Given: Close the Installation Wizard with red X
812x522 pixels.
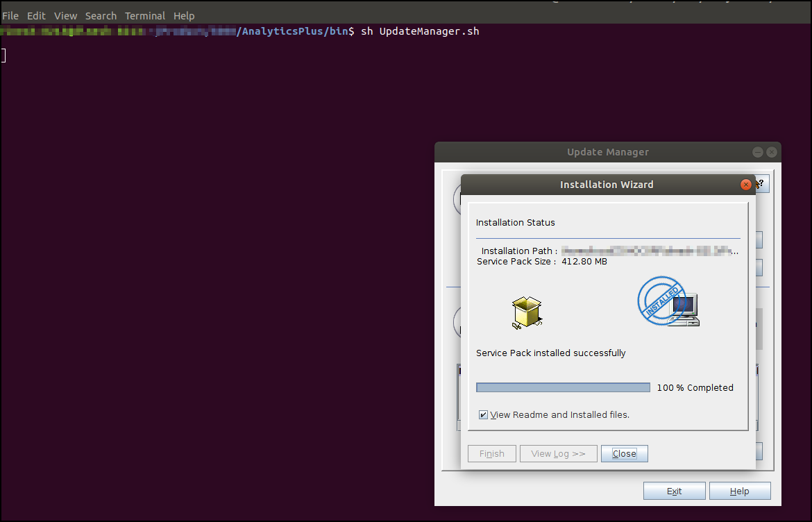Looking at the screenshot, I should click(x=745, y=185).
